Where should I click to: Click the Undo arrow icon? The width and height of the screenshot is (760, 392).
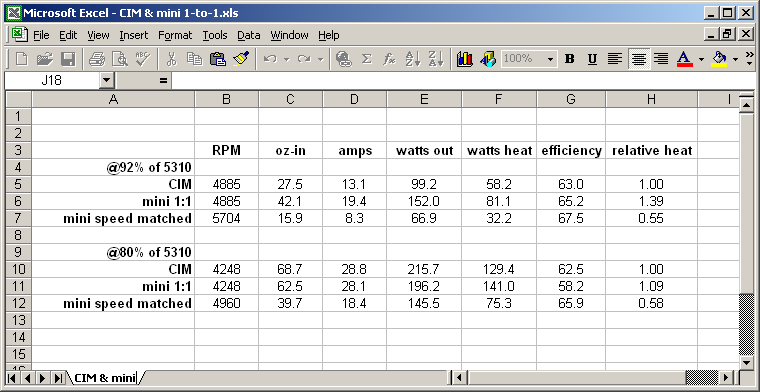coord(270,59)
